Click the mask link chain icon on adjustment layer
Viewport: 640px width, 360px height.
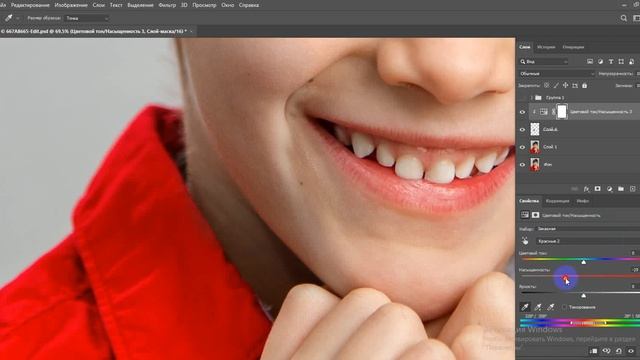[553, 111]
